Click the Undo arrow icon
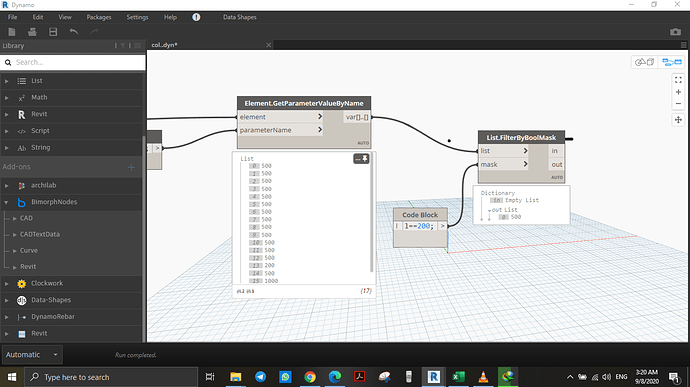 click(73, 32)
